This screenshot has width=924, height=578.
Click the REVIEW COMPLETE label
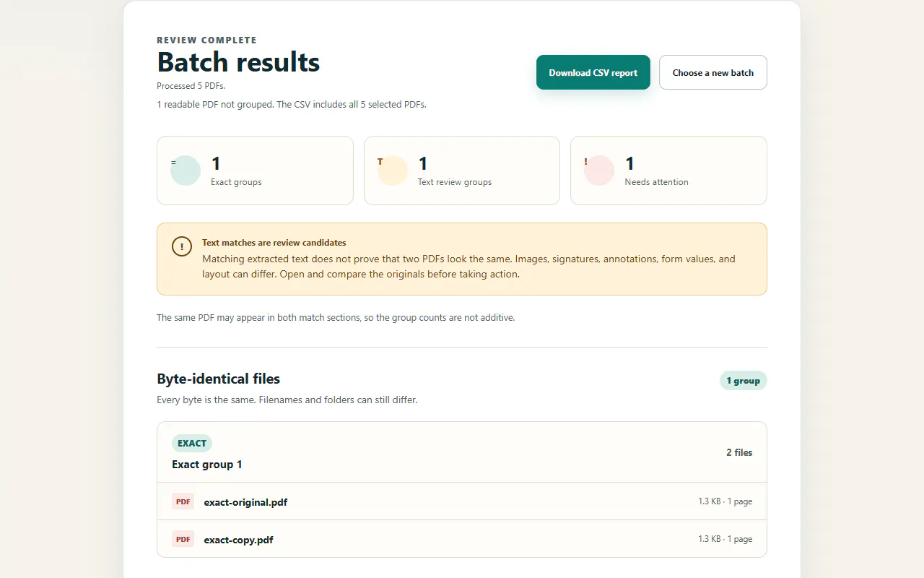click(x=206, y=40)
